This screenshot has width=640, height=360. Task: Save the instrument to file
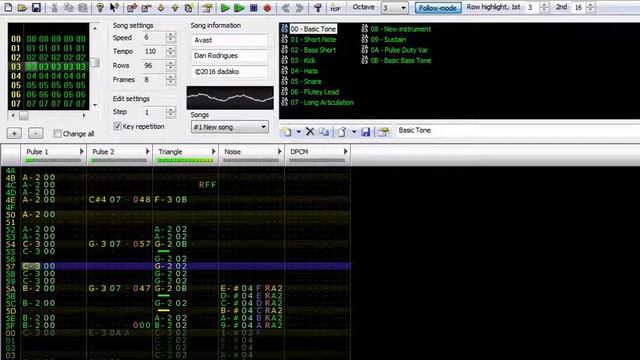tap(365, 132)
